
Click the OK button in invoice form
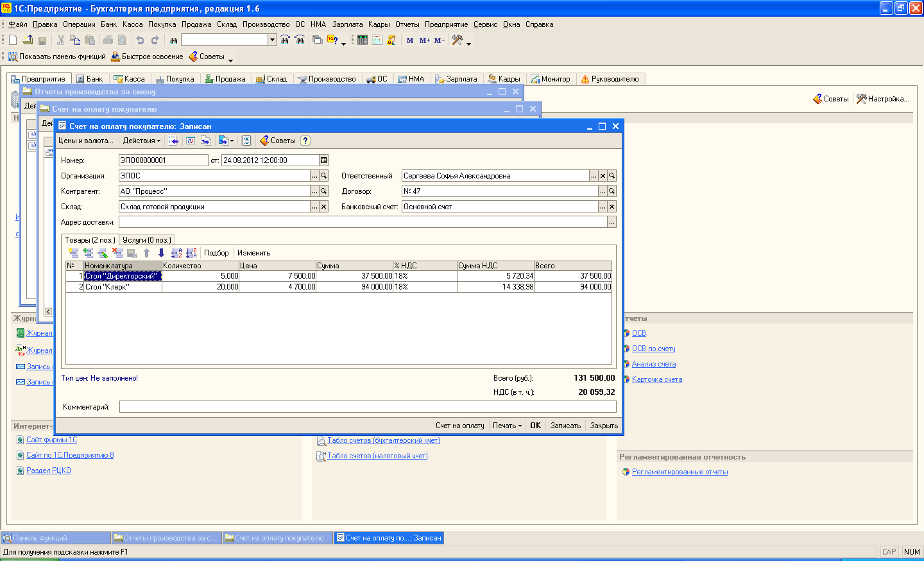535,426
